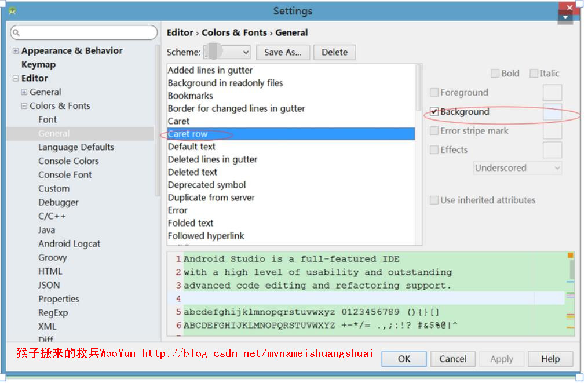This screenshot has width=588, height=383.
Task: Open Debugger color settings
Action: click(58, 203)
